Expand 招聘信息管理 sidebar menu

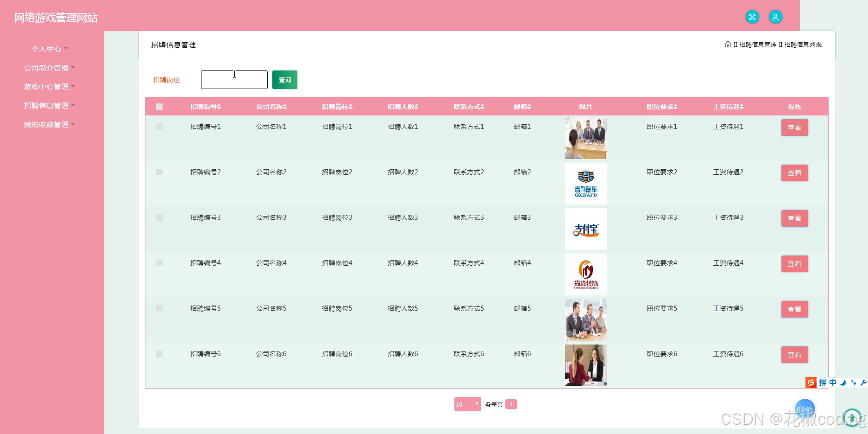coord(50,106)
